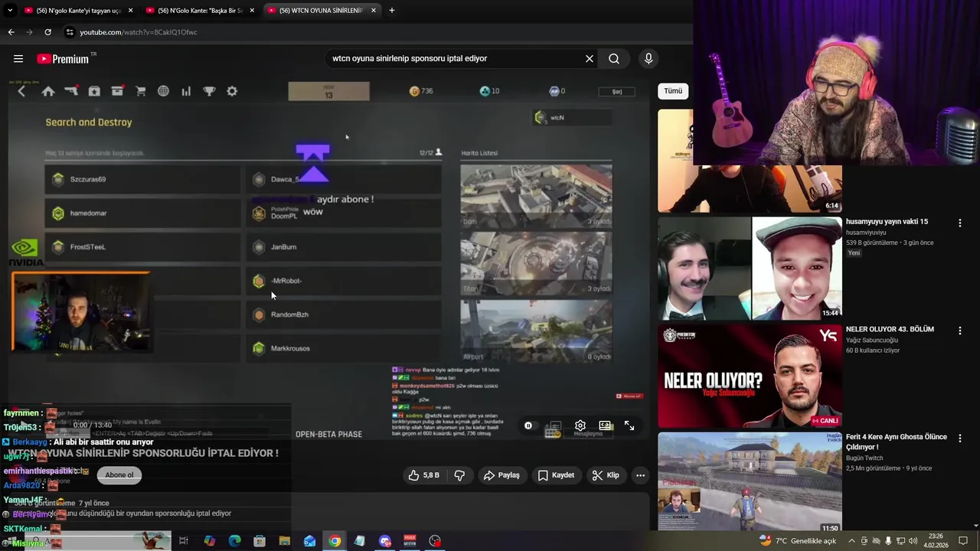980x551 pixels.
Task: Click in-game home icon in video
Action: 48,91
